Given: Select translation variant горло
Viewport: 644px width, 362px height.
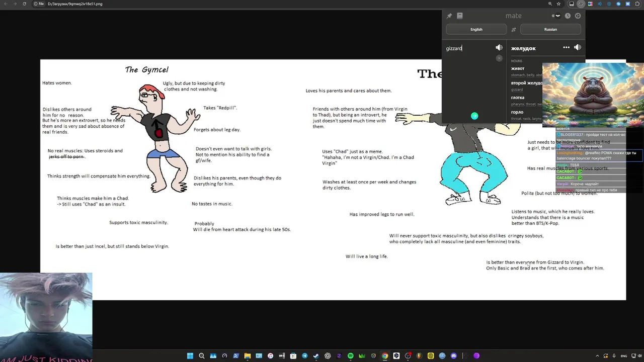Looking at the screenshot, I should point(517,112).
